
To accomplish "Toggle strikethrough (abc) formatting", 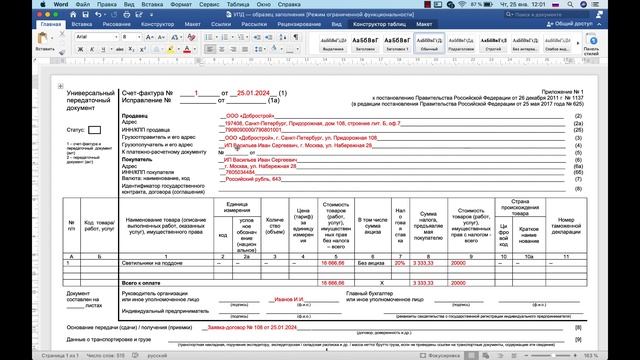I will point(120,49).
